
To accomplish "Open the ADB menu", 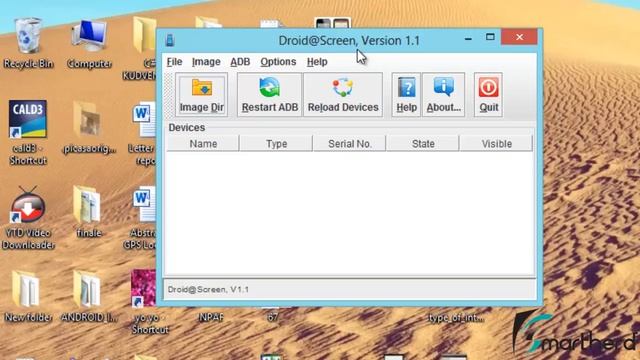I will 240,62.
